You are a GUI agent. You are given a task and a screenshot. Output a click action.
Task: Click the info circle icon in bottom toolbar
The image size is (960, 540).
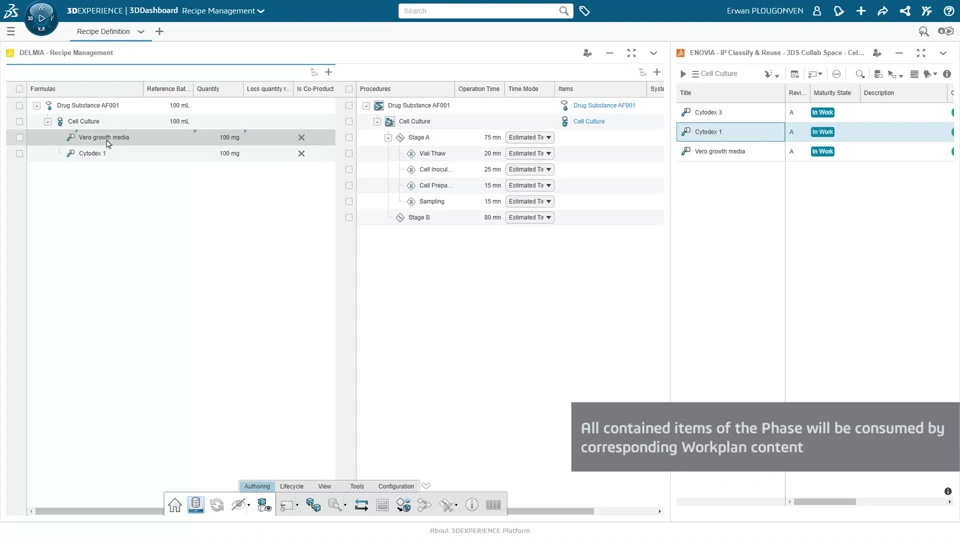coord(471,505)
